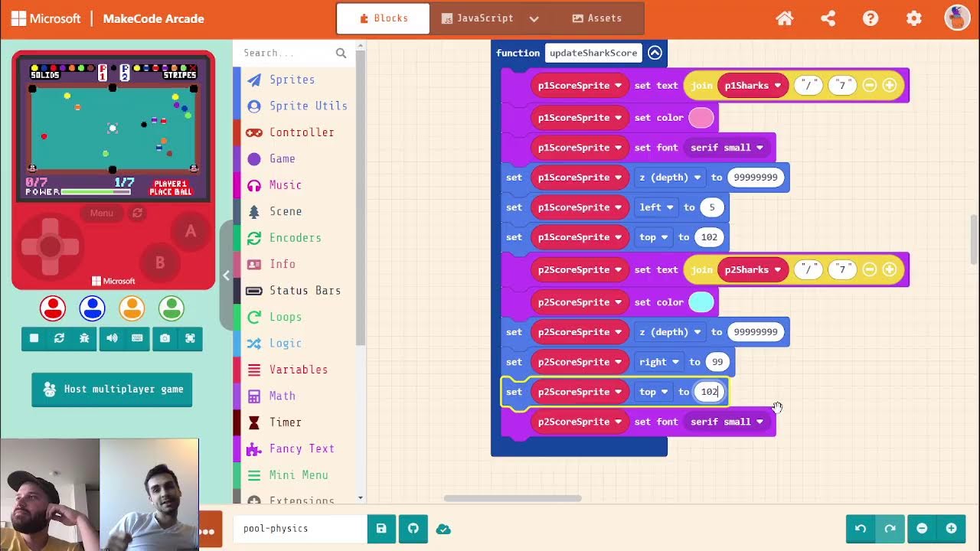Click the horizontal workspace scrollbar

(512, 498)
